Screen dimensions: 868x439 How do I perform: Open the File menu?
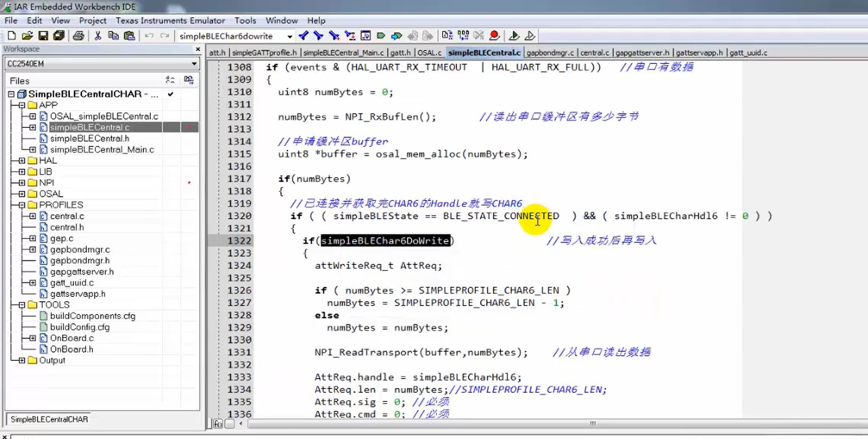(11, 21)
